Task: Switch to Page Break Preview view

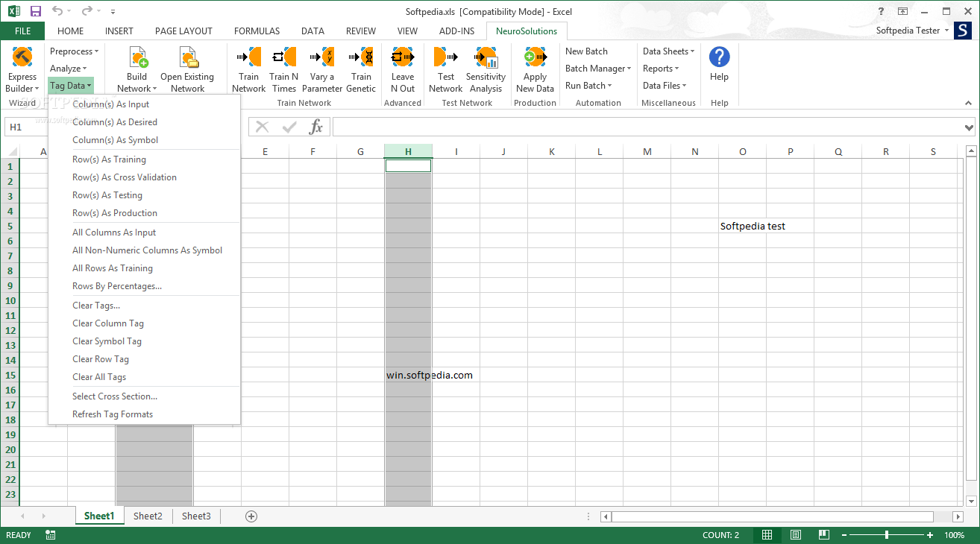Action: click(823, 535)
